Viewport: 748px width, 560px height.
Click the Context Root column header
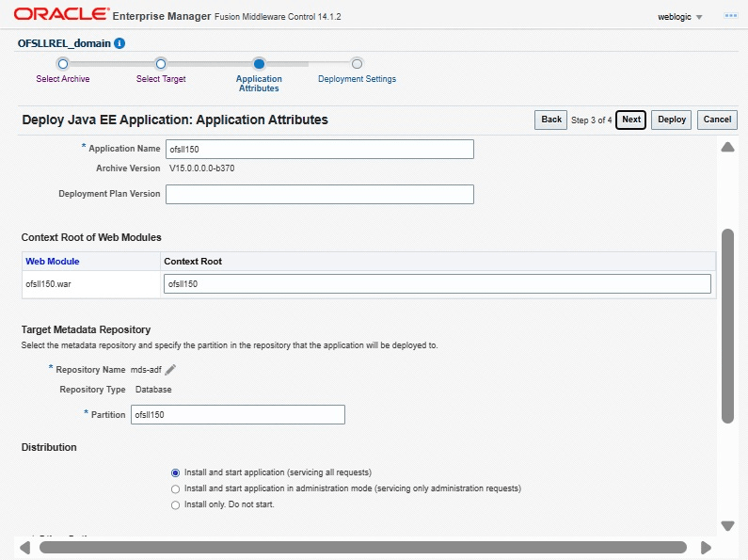[x=193, y=262]
